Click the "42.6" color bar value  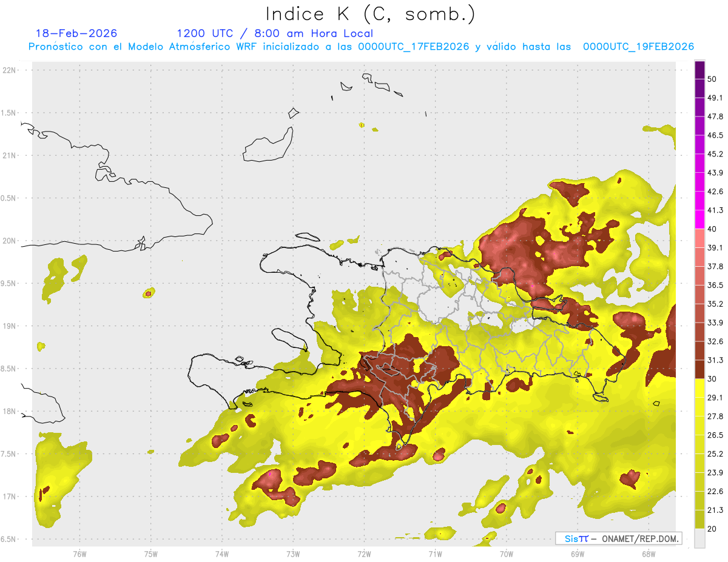[x=715, y=192]
